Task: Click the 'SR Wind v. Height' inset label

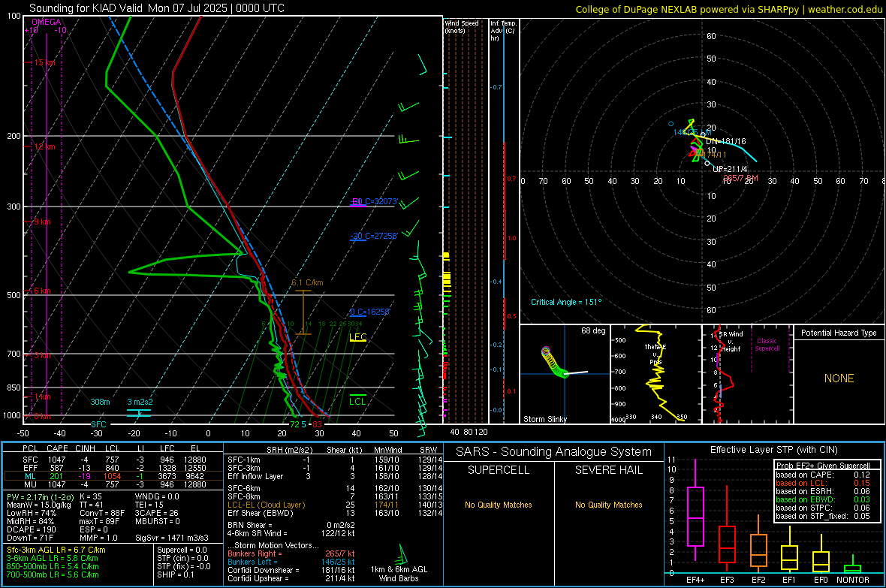Action: [731, 342]
